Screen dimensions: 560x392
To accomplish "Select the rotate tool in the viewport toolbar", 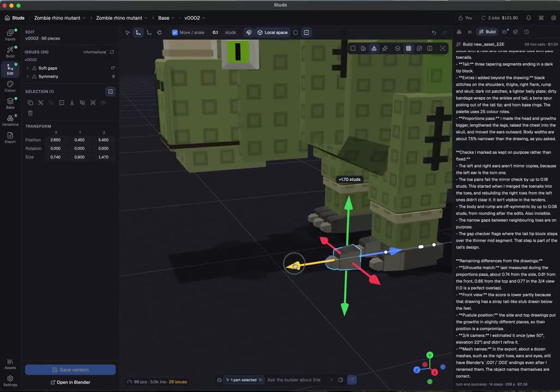I will [x=159, y=33].
